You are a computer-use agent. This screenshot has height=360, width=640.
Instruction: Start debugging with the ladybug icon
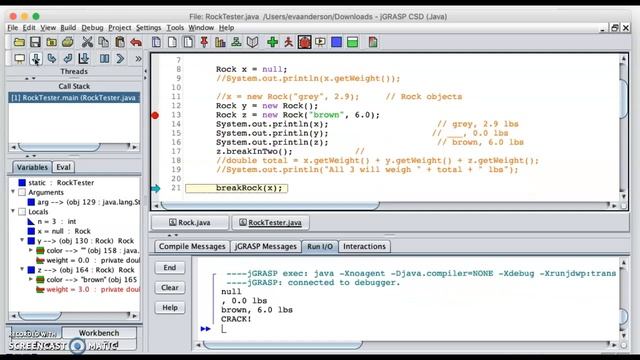pos(304,42)
